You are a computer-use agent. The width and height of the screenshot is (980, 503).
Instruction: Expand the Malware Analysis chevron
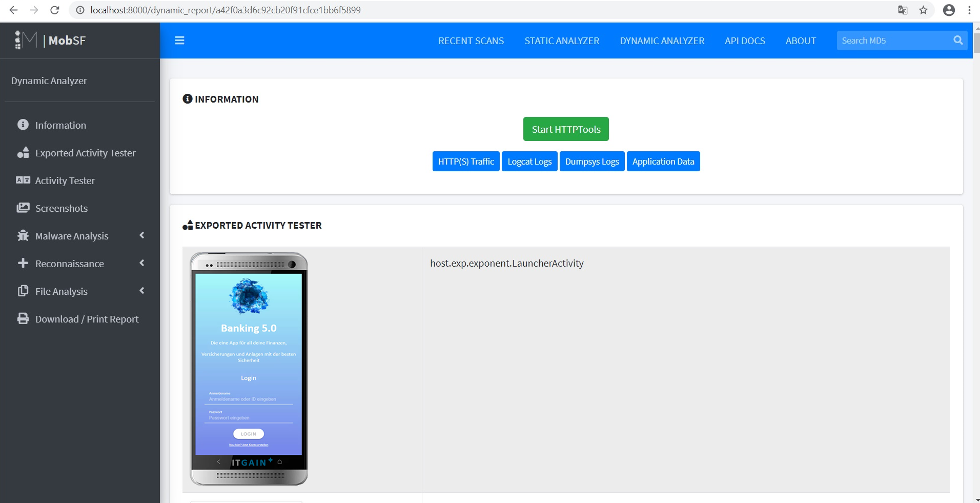point(142,235)
